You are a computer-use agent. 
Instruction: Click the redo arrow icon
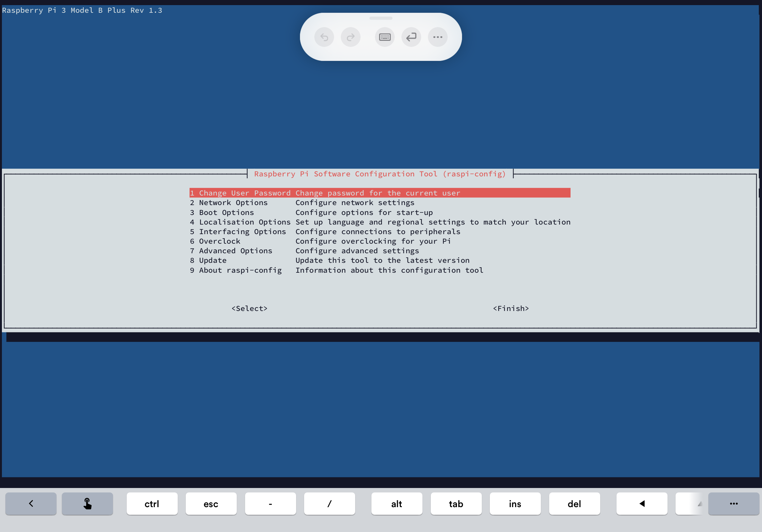(350, 37)
